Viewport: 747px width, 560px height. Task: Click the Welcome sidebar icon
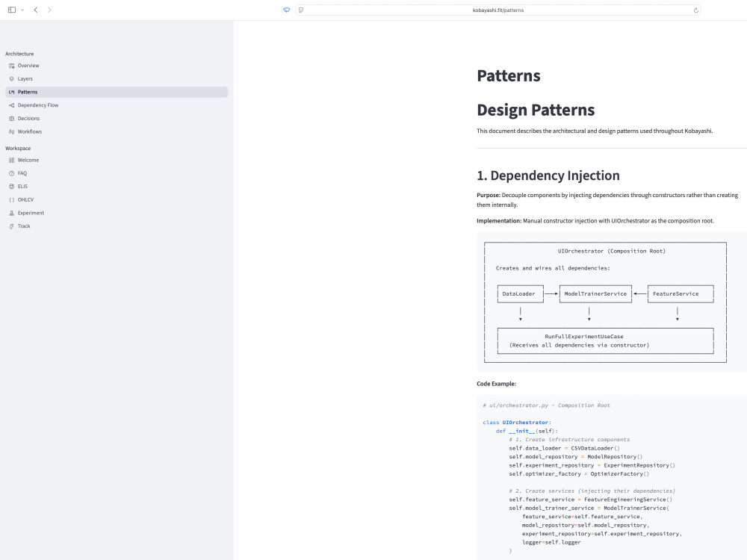pyautogui.click(x=11, y=161)
